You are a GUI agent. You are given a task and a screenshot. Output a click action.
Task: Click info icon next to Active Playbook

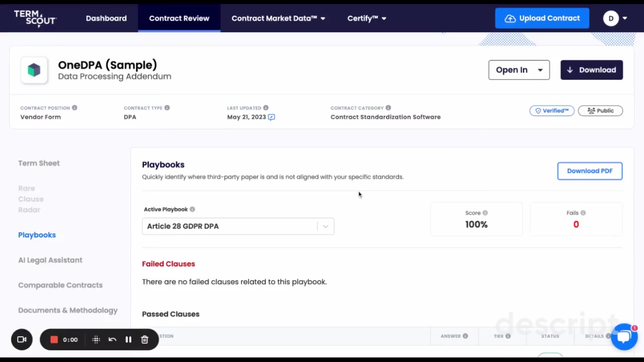192,209
